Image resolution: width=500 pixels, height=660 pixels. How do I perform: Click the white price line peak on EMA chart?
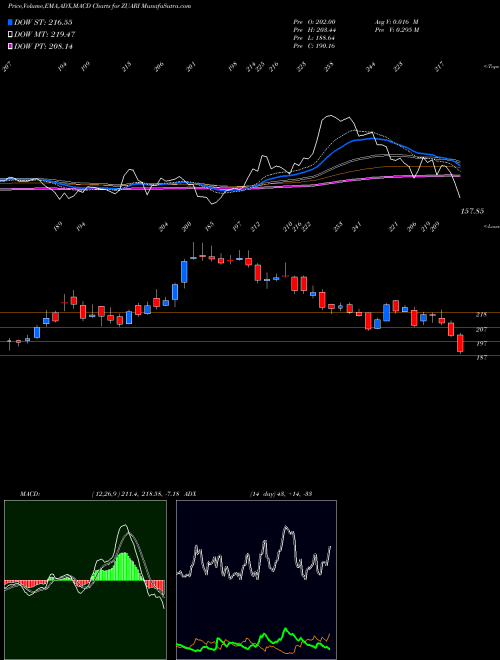click(330, 116)
